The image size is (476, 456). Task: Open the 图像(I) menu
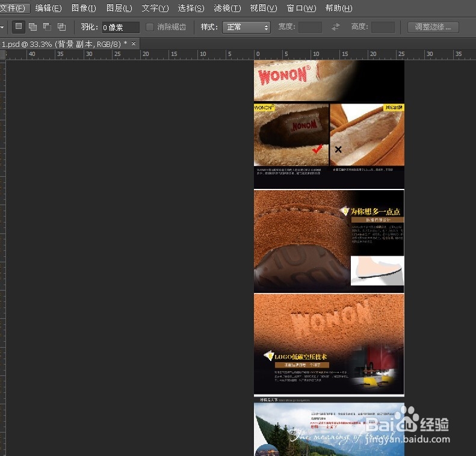[x=84, y=8]
